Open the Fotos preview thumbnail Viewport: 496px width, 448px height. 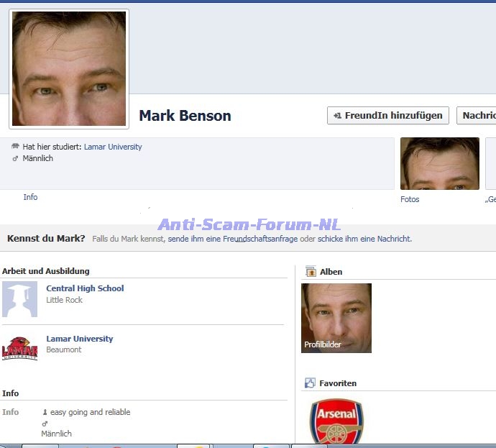[x=439, y=164]
